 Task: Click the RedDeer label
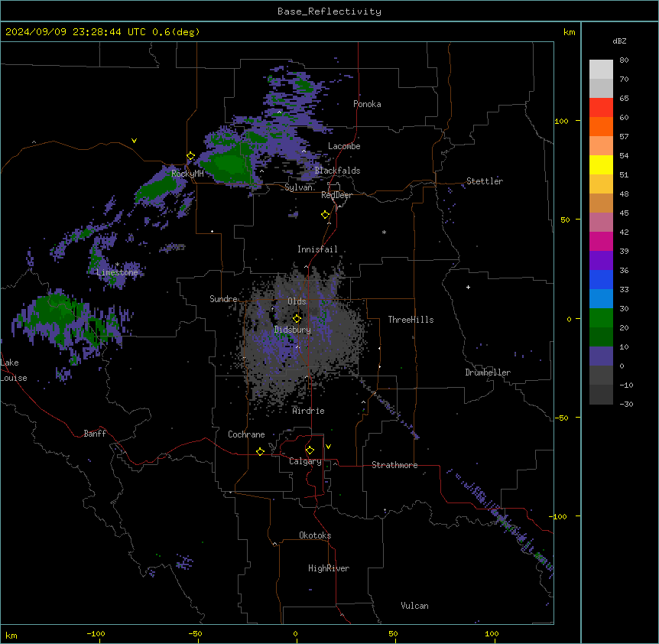point(336,195)
